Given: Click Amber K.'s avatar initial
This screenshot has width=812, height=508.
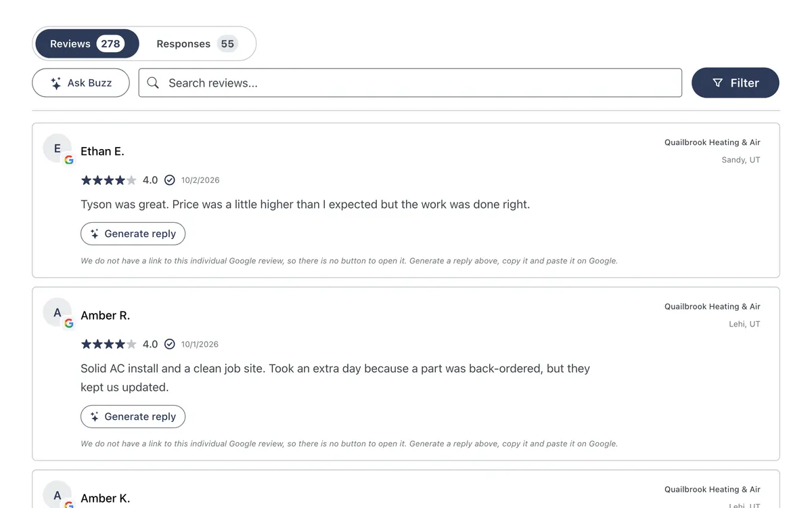Looking at the screenshot, I should point(58,495).
